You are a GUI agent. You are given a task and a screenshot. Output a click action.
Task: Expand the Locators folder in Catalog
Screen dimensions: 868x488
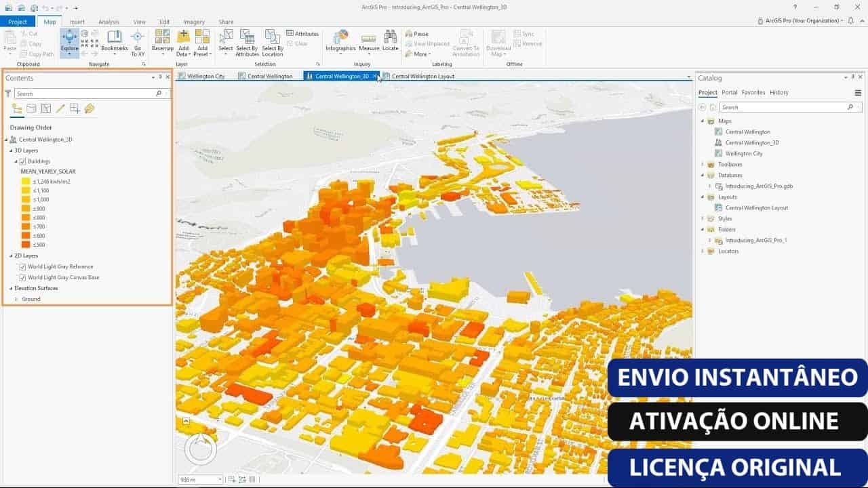tap(703, 251)
